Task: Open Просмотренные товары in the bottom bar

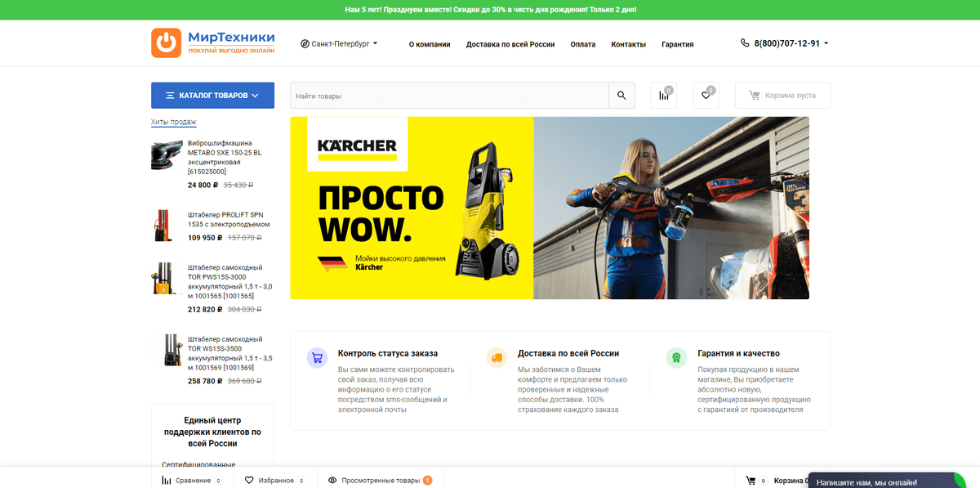Action: pyautogui.click(x=380, y=481)
